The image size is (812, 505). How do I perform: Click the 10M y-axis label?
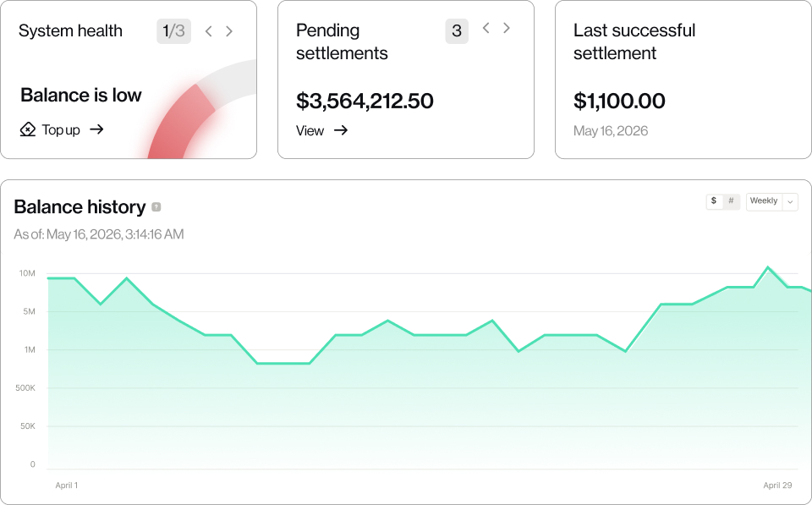[x=27, y=273]
